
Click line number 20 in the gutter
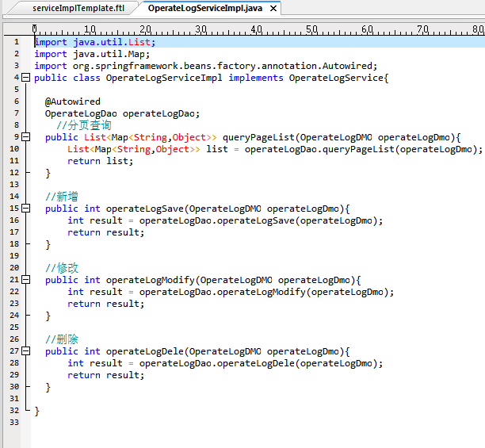[14, 268]
